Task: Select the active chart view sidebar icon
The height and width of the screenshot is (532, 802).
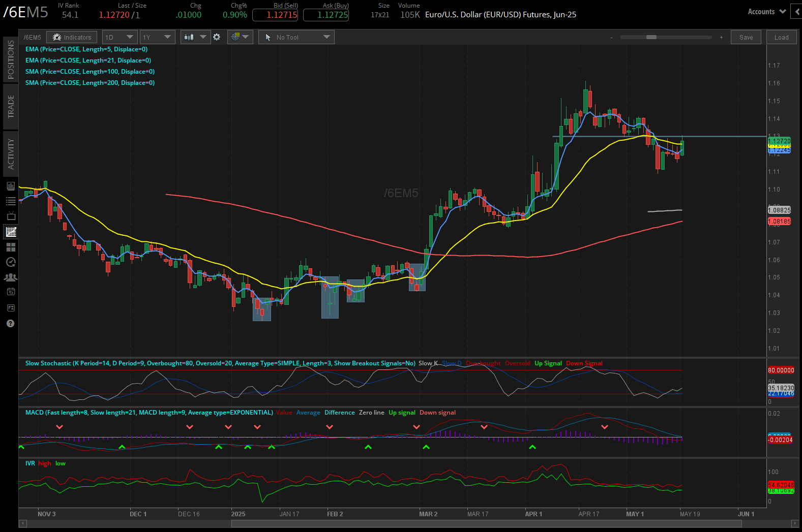Action: point(11,232)
